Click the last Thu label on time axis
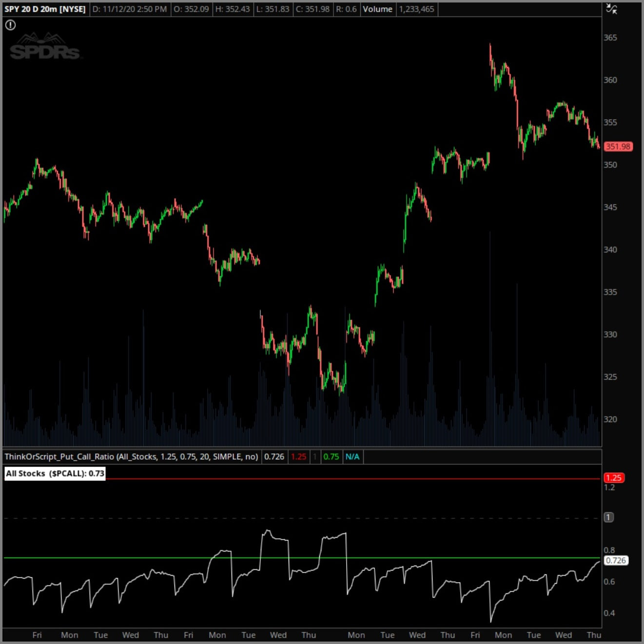 coord(594,635)
